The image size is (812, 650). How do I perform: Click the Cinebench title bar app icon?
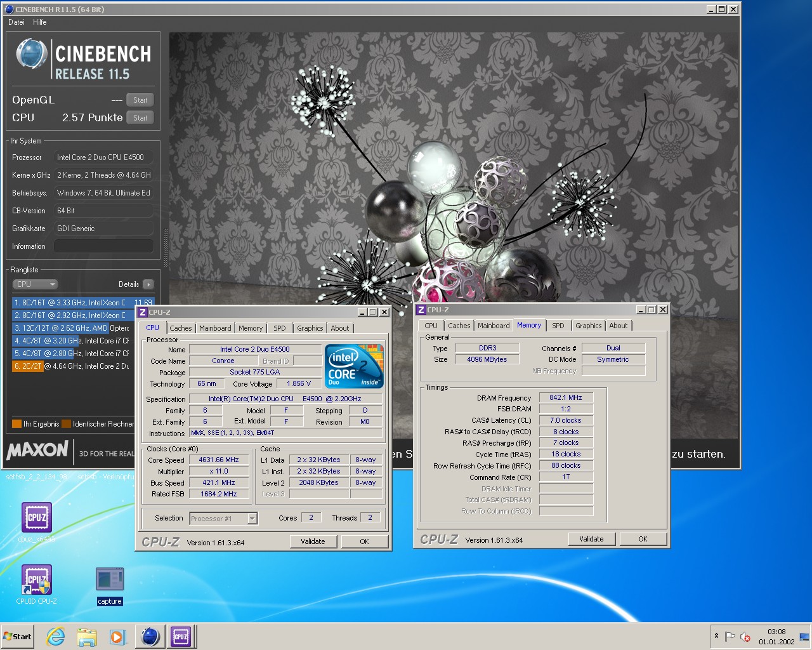click(9, 9)
